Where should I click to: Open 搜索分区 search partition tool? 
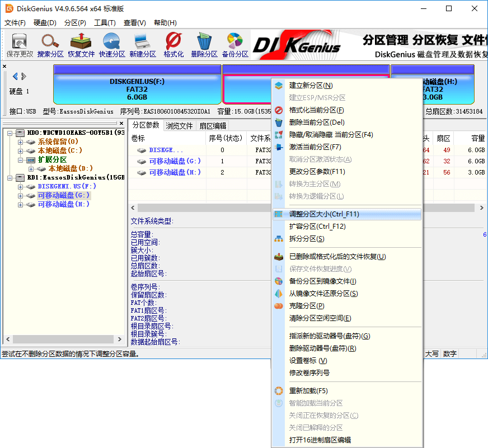click(50, 45)
